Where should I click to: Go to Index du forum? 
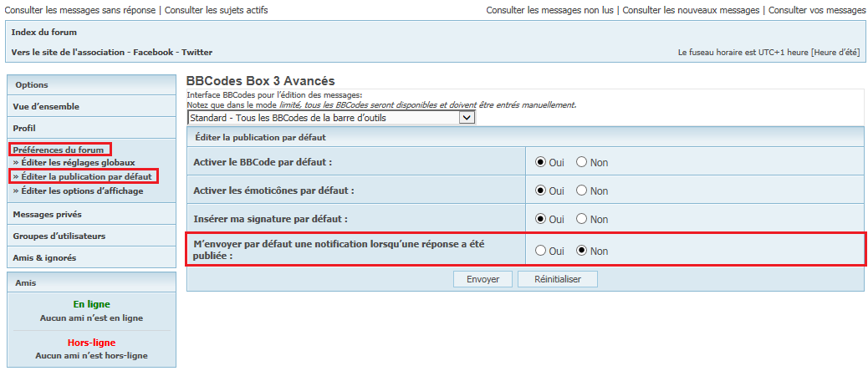click(43, 33)
